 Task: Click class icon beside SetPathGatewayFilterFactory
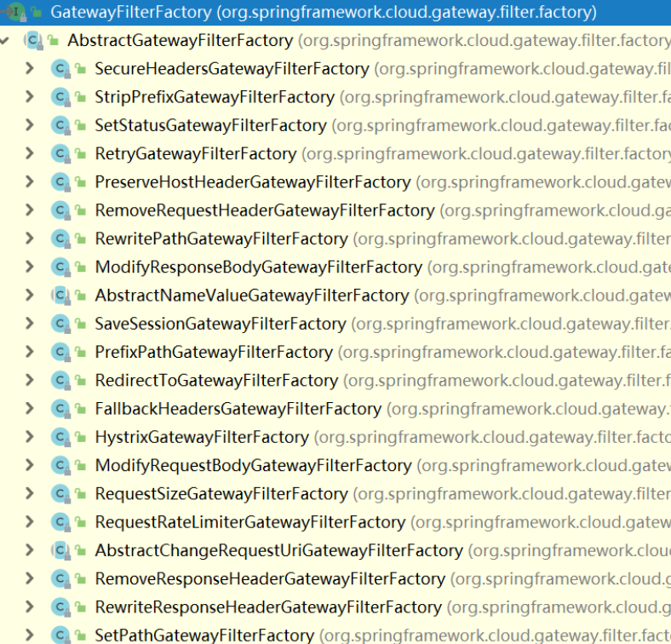pyautogui.click(x=60, y=635)
